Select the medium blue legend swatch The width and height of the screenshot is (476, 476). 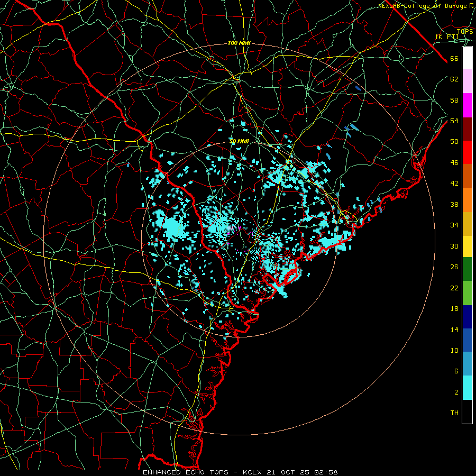click(x=467, y=340)
